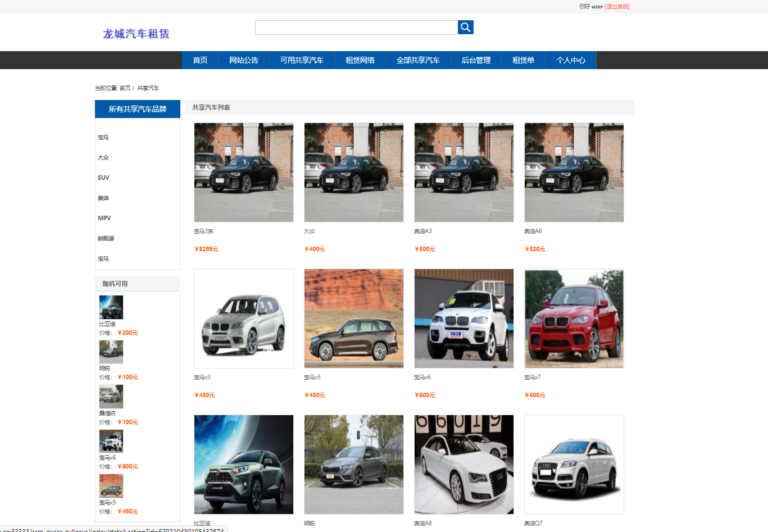
Task: Open 后台管理 in the navigation
Action: 476,60
